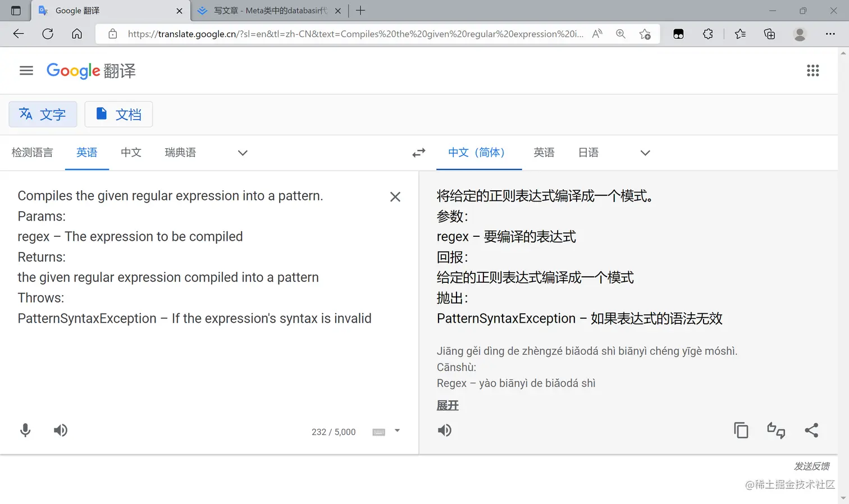Select the 英语 target language tab

544,153
